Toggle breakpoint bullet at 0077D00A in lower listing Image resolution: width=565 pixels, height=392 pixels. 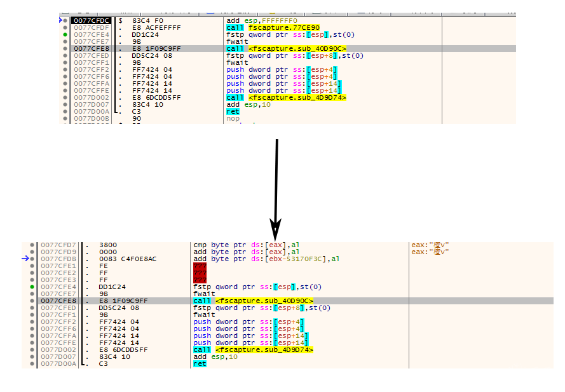coord(32,364)
